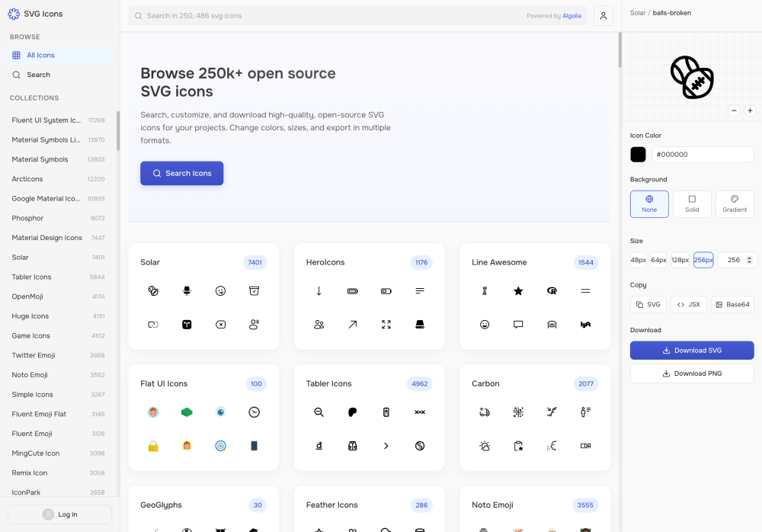Focus the search svg icons field
Image resolution: width=762 pixels, height=532 pixels.
357,16
